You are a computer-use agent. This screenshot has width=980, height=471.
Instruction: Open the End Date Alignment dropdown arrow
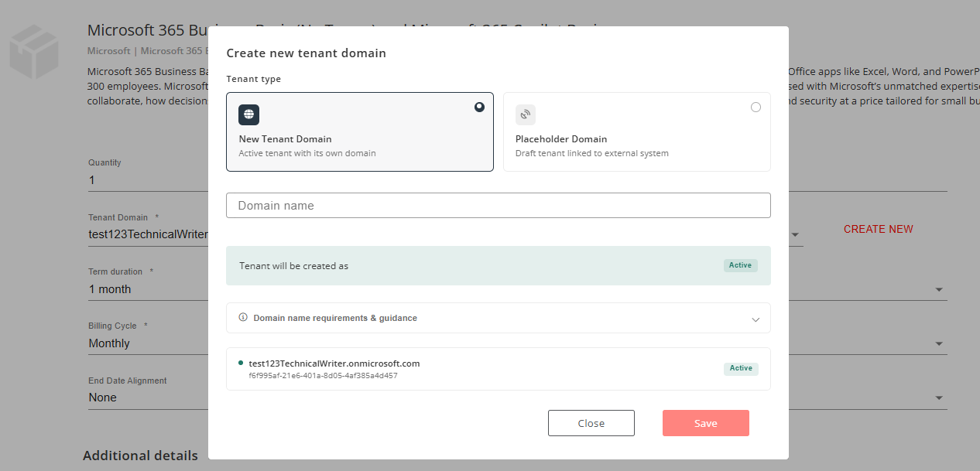tap(939, 398)
